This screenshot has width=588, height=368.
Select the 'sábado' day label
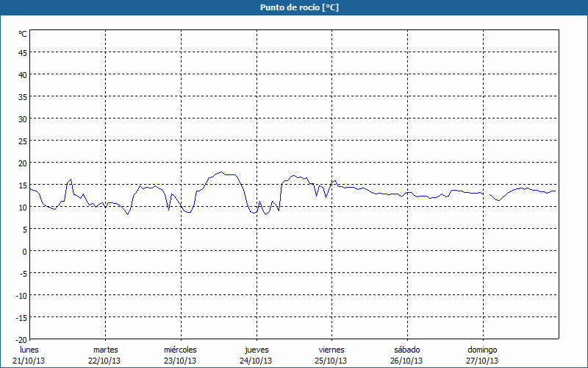(406, 350)
